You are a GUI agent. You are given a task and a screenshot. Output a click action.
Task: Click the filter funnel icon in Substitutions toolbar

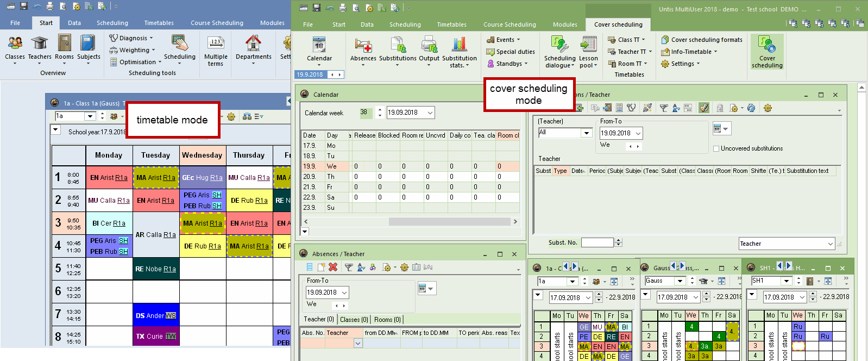tap(663, 108)
